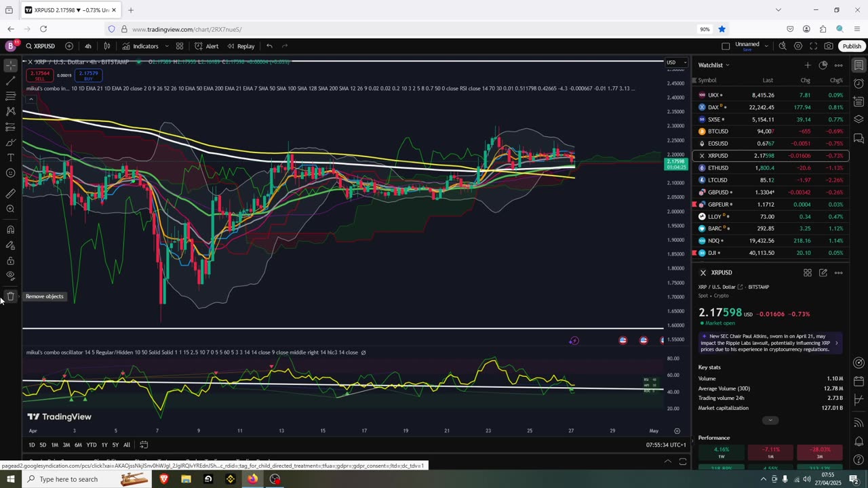This screenshot has width=868, height=488.
Task: Select the trend line drawing tool
Action: click(x=10, y=81)
